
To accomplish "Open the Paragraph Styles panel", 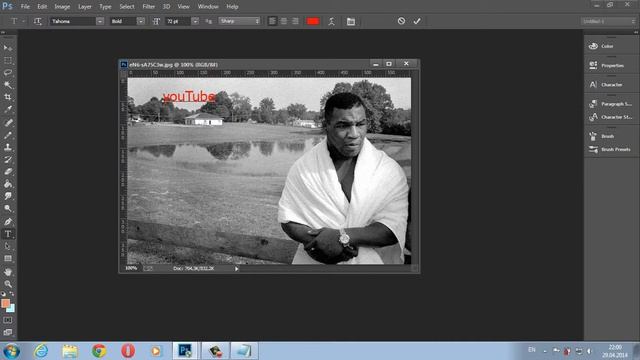I will tap(611, 104).
